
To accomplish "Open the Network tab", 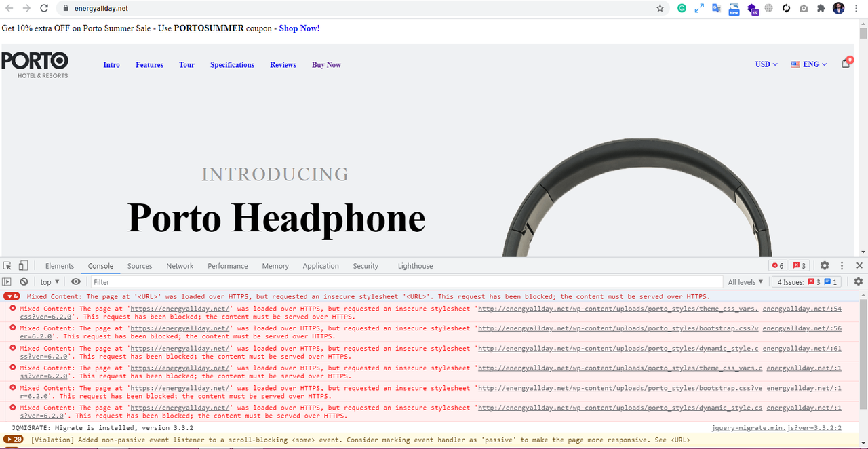I will [180, 266].
